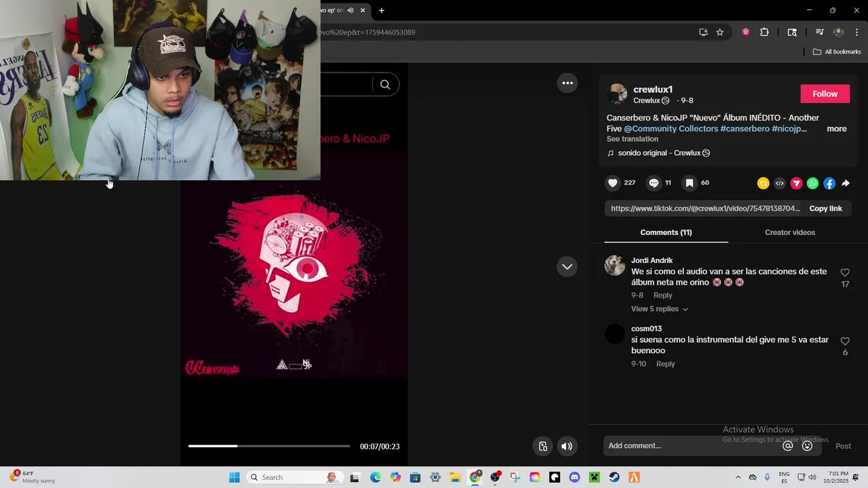
Task: Like the TikTok video with heart icon
Action: [x=613, y=183]
